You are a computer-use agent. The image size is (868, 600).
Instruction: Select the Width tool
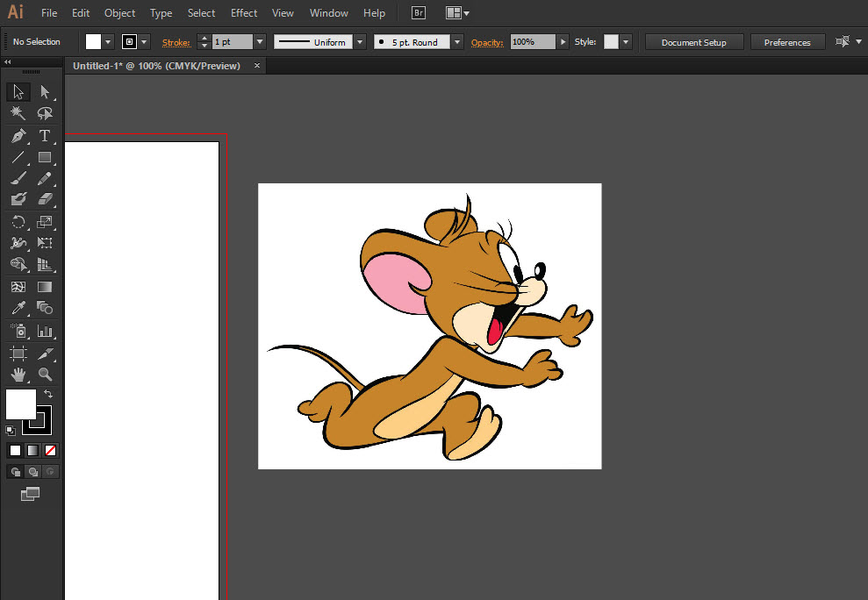coord(18,243)
